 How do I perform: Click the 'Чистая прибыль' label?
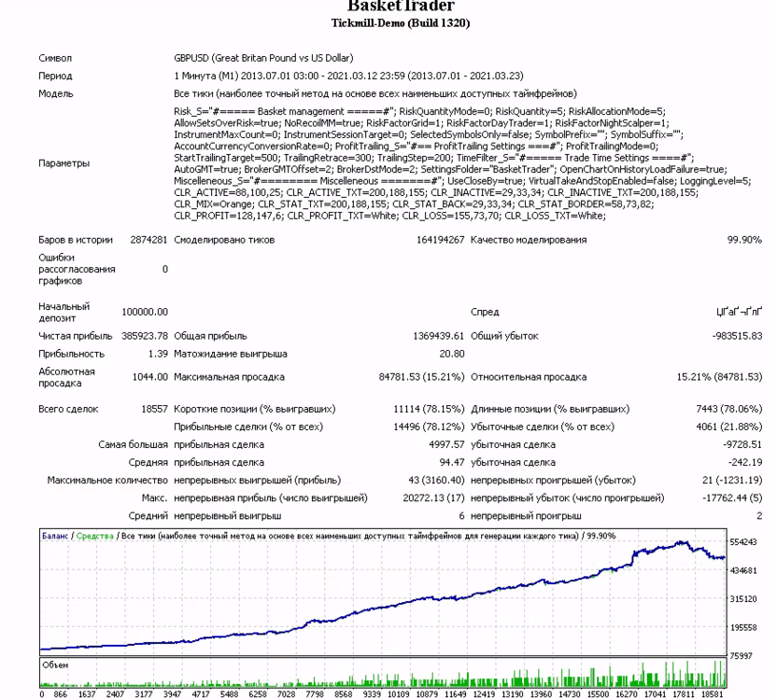tap(76, 336)
